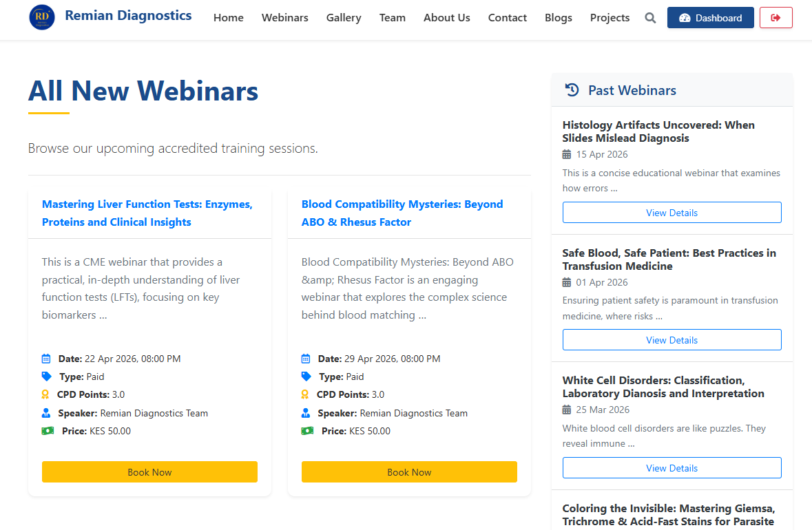Open the Team menu item
Image resolution: width=812 pixels, height=530 pixels.
(x=392, y=18)
